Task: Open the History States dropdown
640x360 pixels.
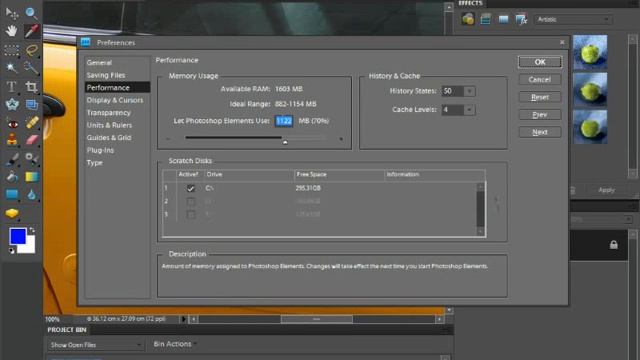Action: pyautogui.click(x=469, y=91)
